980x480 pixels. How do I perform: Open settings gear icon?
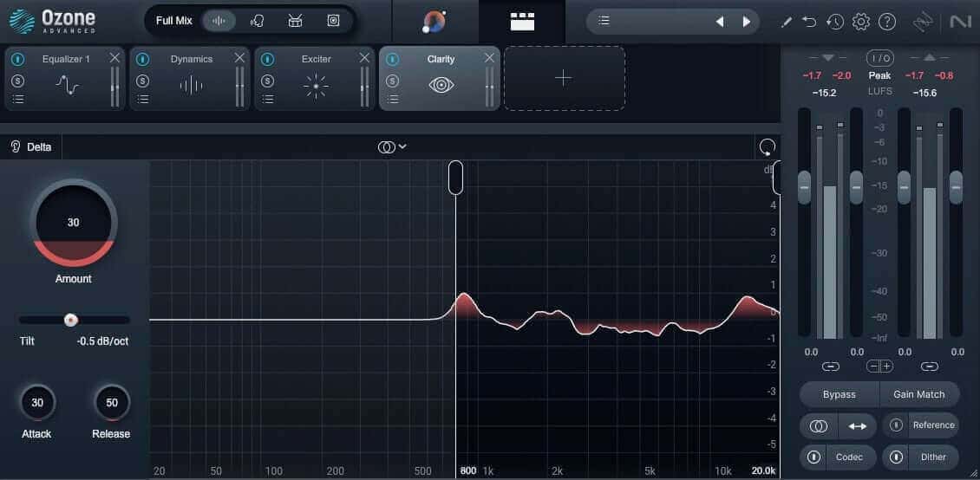[x=860, y=23]
